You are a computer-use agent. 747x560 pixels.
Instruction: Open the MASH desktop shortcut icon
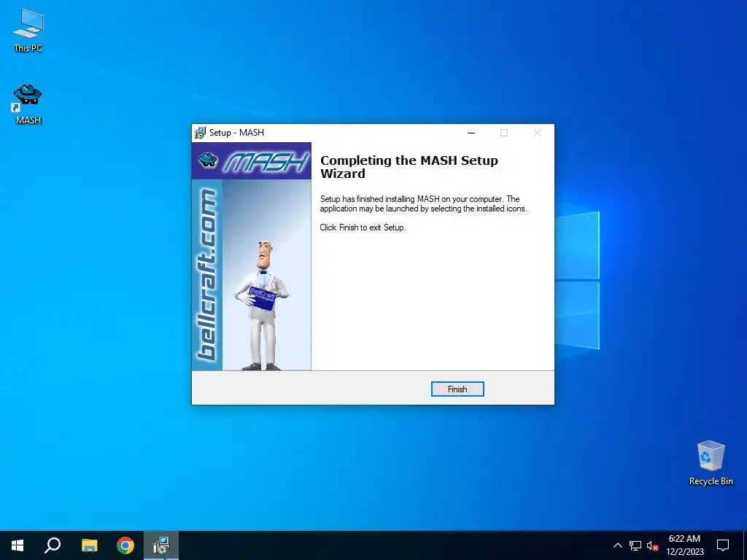[x=28, y=105]
